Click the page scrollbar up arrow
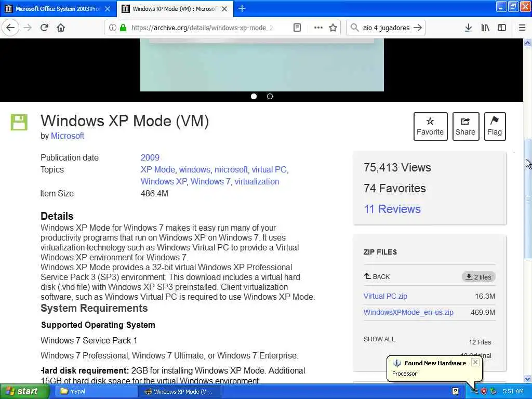This screenshot has width=532, height=399. 527,43
